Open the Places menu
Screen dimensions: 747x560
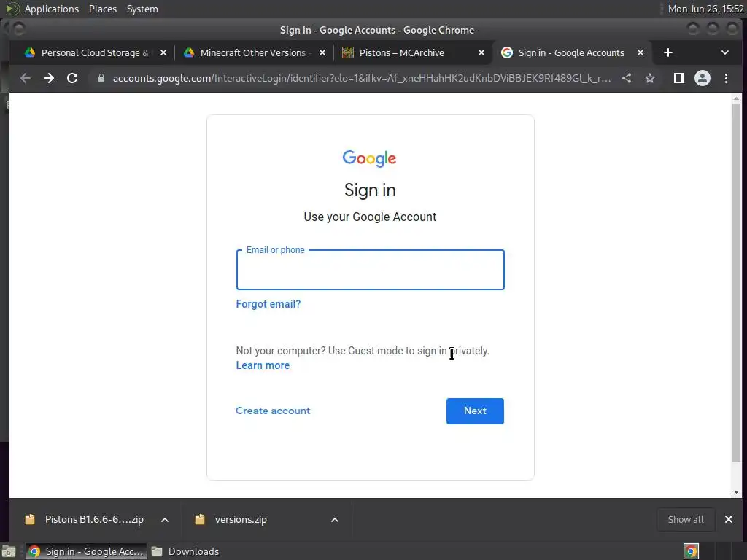102,9
